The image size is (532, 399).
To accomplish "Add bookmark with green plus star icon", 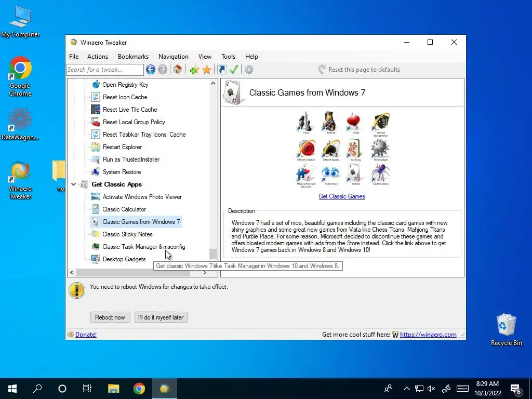I will 194,70.
